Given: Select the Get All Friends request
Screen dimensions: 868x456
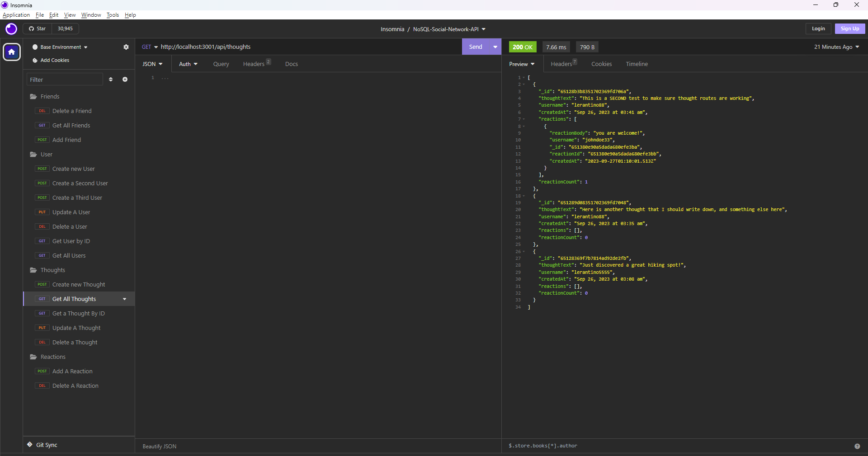Looking at the screenshot, I should (79, 126).
